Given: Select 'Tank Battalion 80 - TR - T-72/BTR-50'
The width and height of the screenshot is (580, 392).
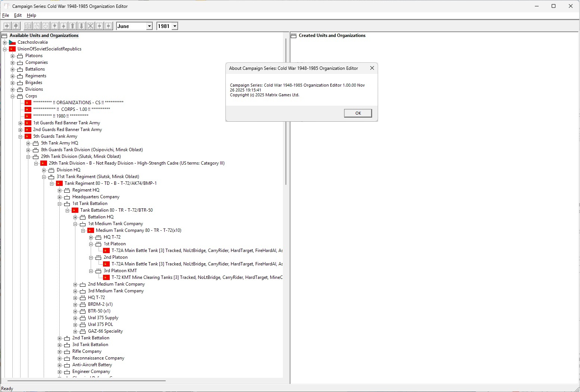Looking at the screenshot, I should click(116, 210).
